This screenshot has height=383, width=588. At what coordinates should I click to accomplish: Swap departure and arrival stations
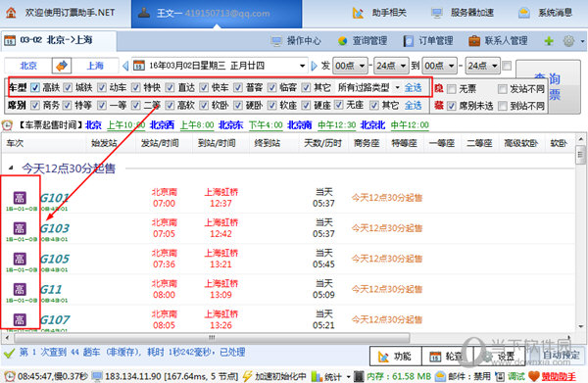tap(62, 66)
